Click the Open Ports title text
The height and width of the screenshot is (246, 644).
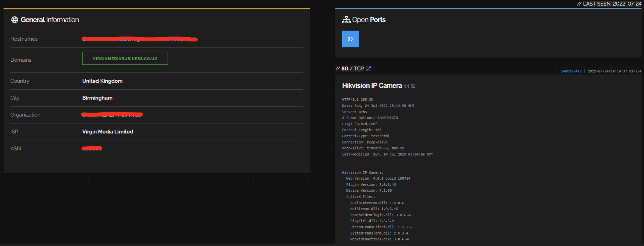tap(368, 20)
